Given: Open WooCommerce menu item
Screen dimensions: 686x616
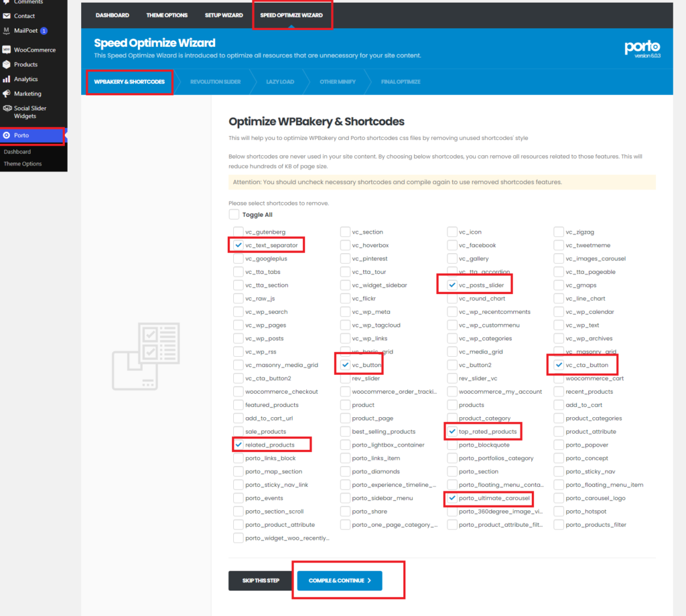Looking at the screenshot, I should point(33,50).
